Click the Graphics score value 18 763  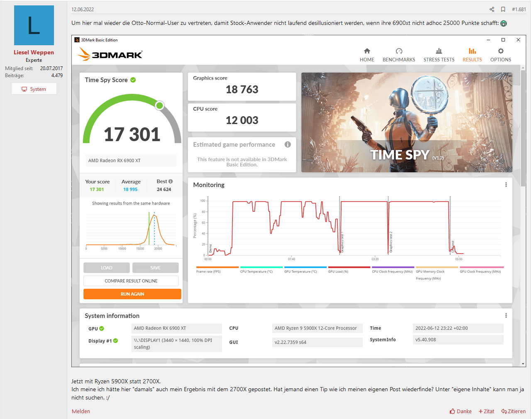(242, 89)
